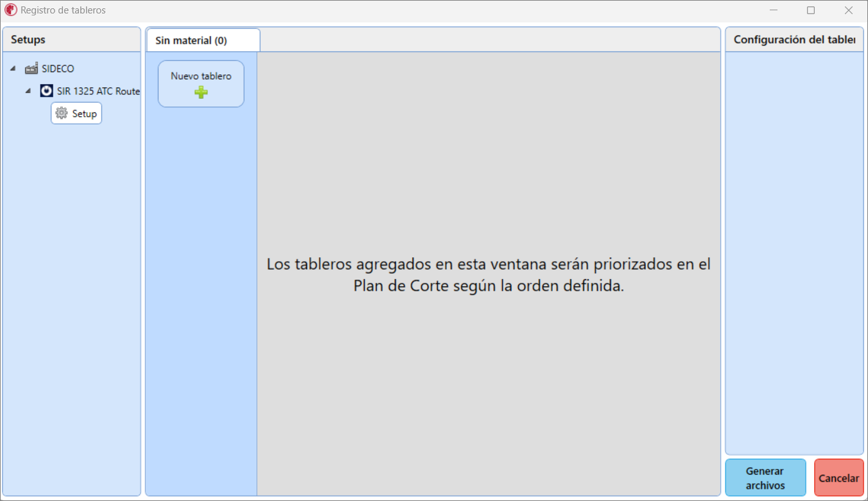Click the Configuración del tablero header
868x501 pixels.
click(x=794, y=39)
